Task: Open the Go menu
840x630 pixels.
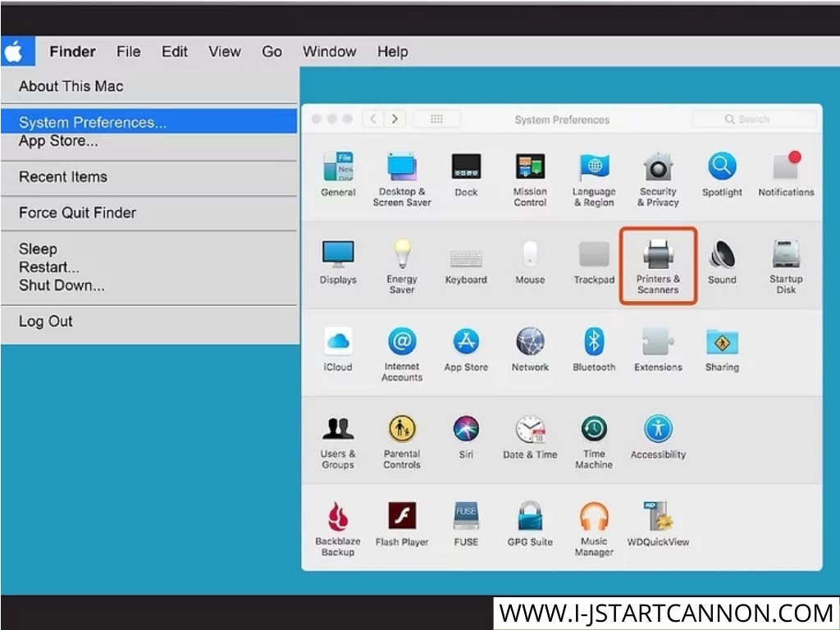Action: [272, 52]
